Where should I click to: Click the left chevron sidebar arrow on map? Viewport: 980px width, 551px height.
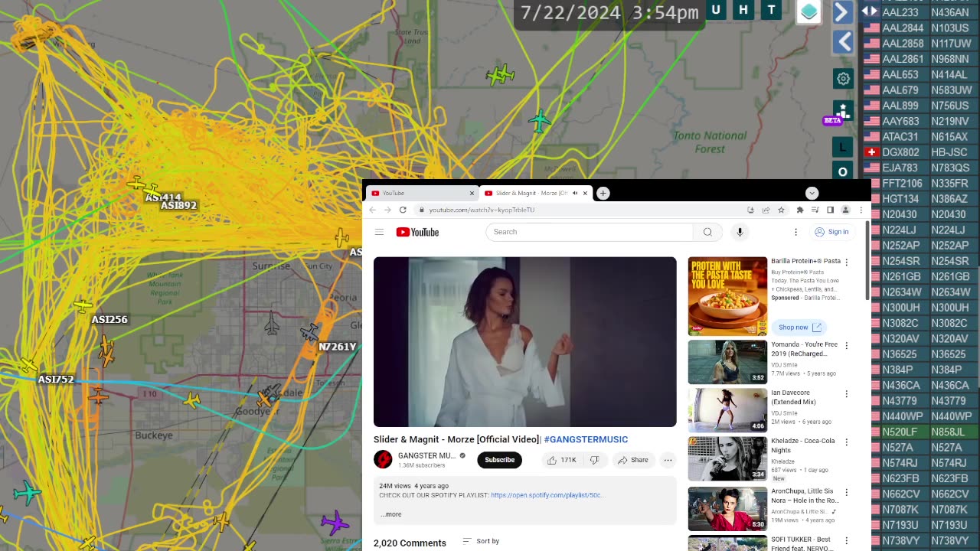tap(843, 41)
